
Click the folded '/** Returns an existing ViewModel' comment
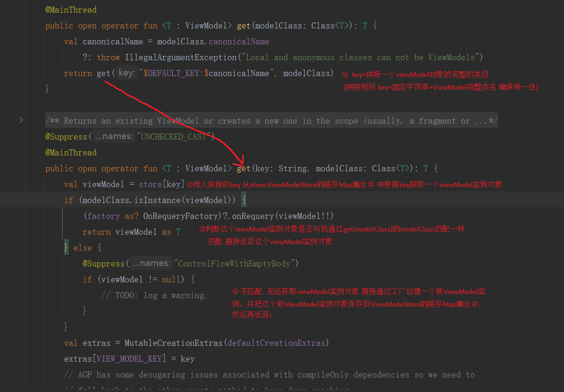(x=271, y=121)
